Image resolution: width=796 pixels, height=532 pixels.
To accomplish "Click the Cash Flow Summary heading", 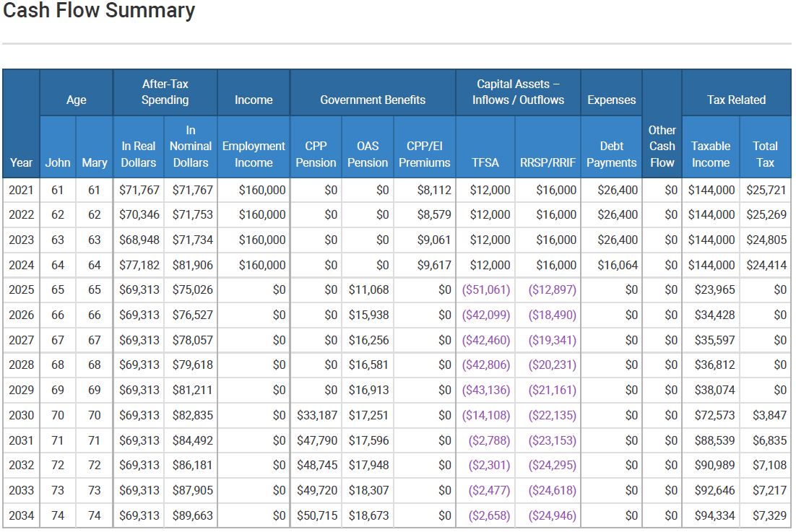I will point(99,11).
